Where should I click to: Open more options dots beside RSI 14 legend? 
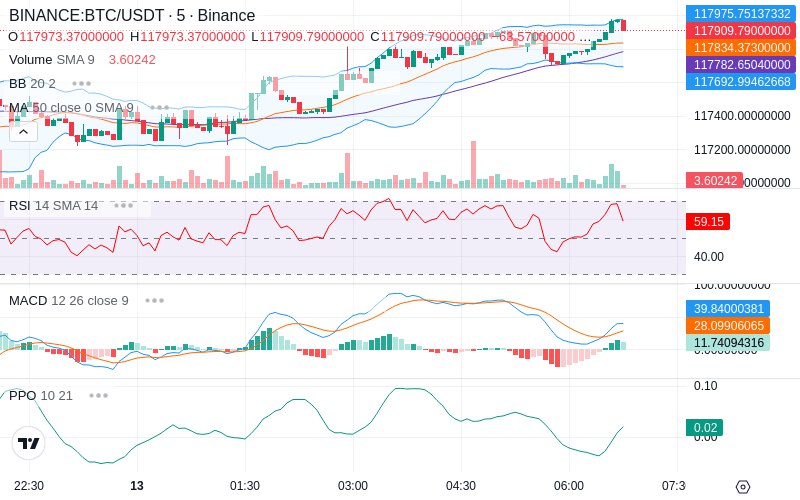click(x=123, y=206)
